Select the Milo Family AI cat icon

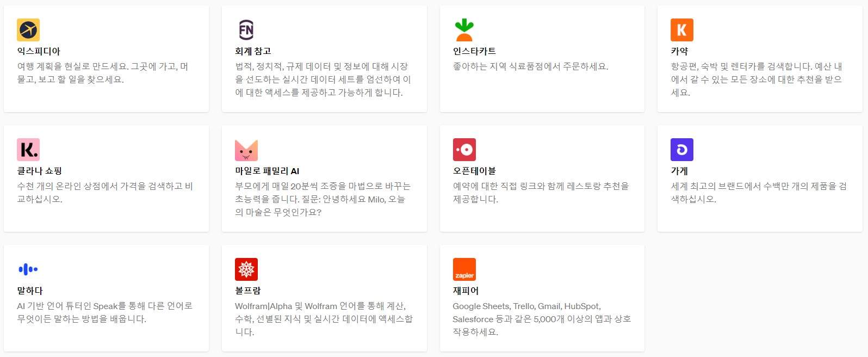pos(247,149)
